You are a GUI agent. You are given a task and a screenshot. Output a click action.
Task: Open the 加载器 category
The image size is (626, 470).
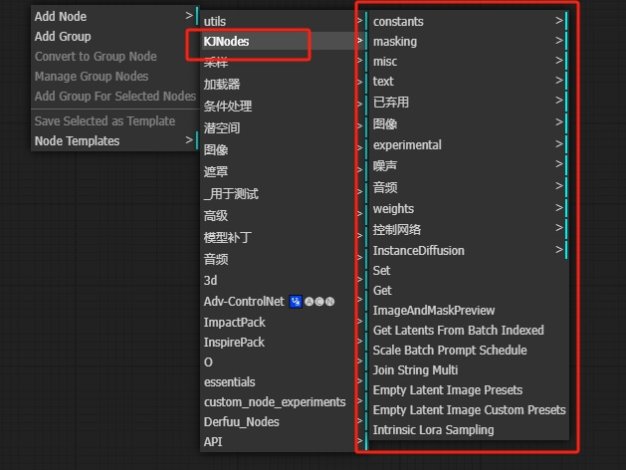283,84
